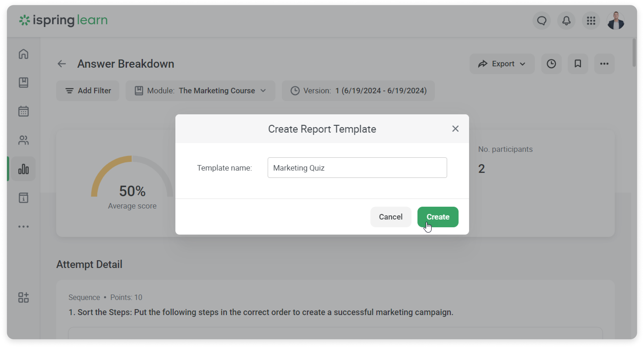Open the notifications bell

(566, 21)
